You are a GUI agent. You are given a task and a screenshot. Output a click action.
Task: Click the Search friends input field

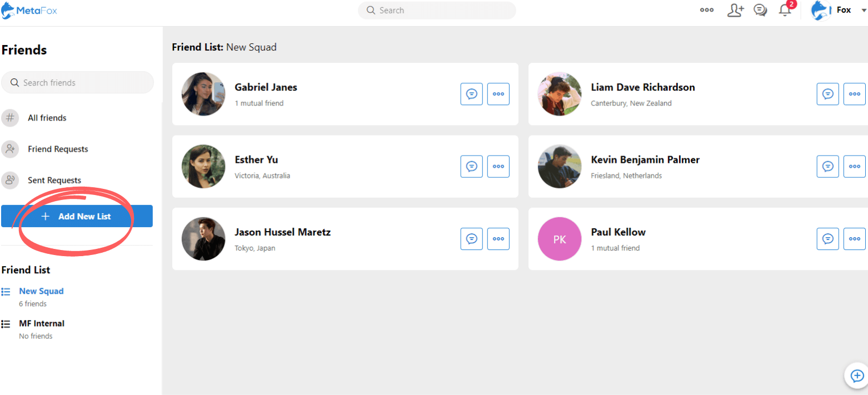coord(77,82)
